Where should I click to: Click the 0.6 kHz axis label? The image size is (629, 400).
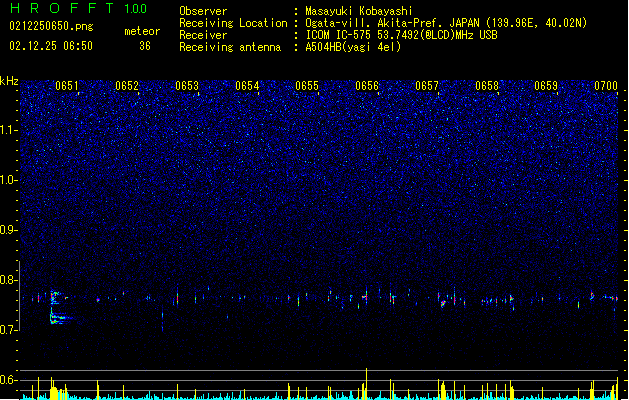pyautogui.click(x=9, y=380)
